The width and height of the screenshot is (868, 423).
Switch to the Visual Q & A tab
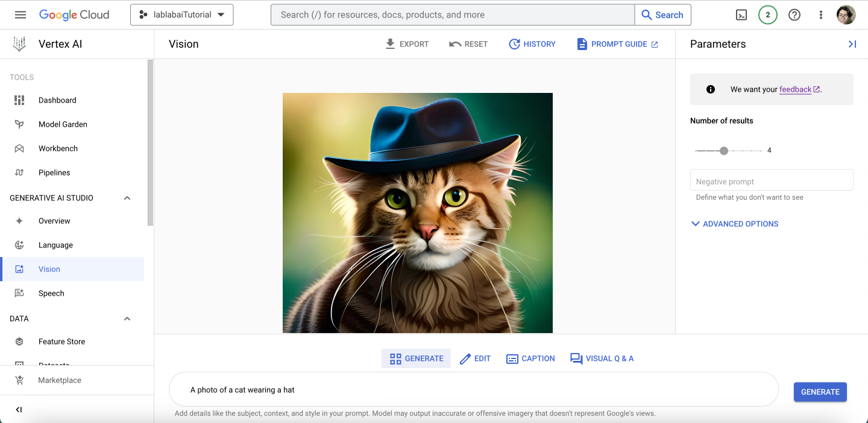(602, 358)
